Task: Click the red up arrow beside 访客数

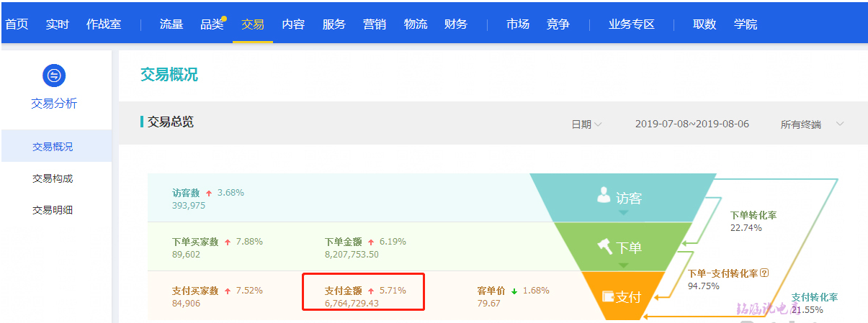Action: [x=209, y=193]
